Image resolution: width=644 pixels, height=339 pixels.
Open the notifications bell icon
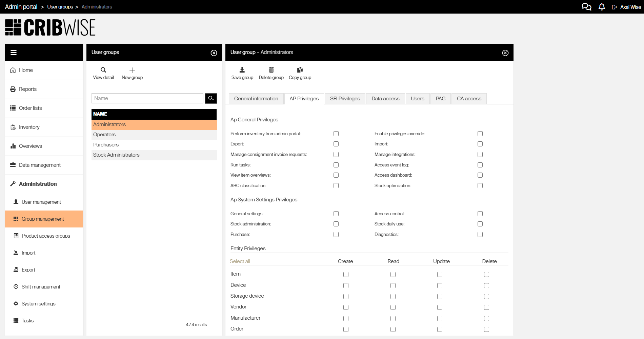[x=602, y=7]
